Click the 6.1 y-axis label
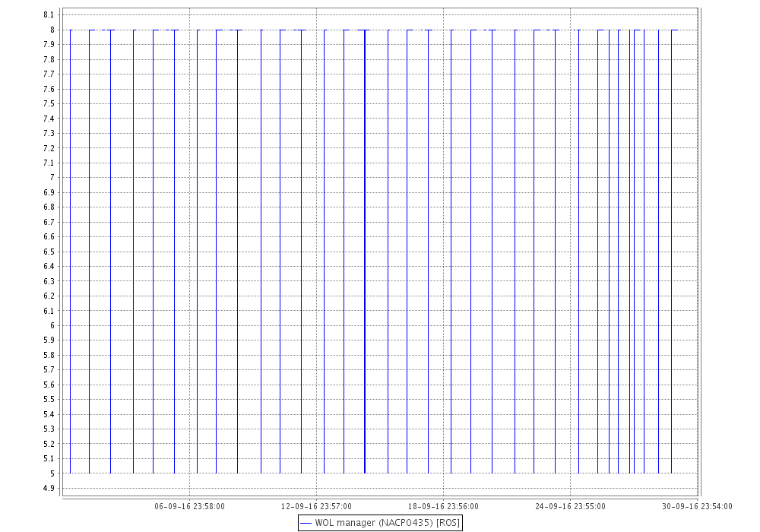Screen dimensions: 760x532 (x=49, y=311)
